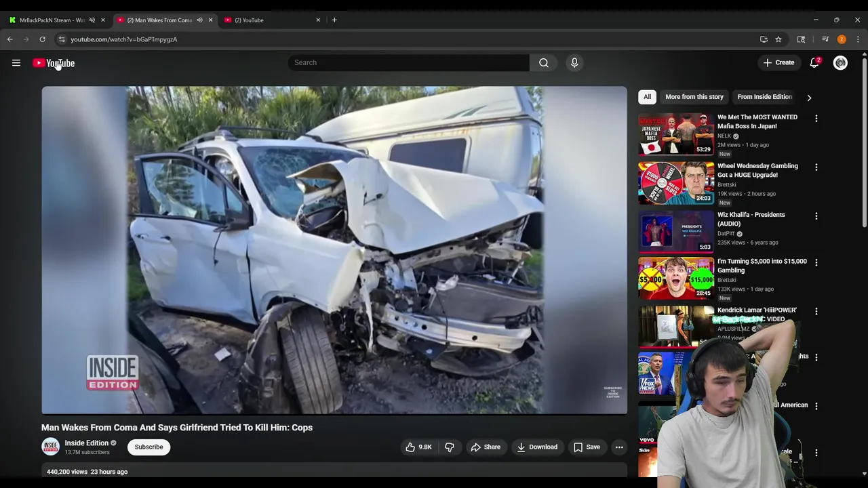Open Inside Edition channel name link
Image resolution: width=868 pixels, height=488 pixels.
click(86, 443)
